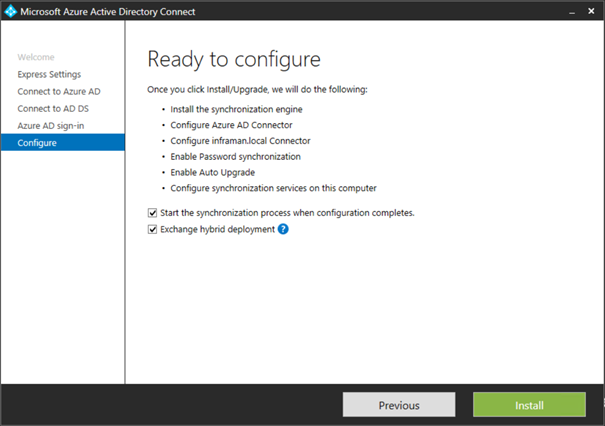
Task: Select Express Settings in the sidebar
Action: [x=49, y=74]
